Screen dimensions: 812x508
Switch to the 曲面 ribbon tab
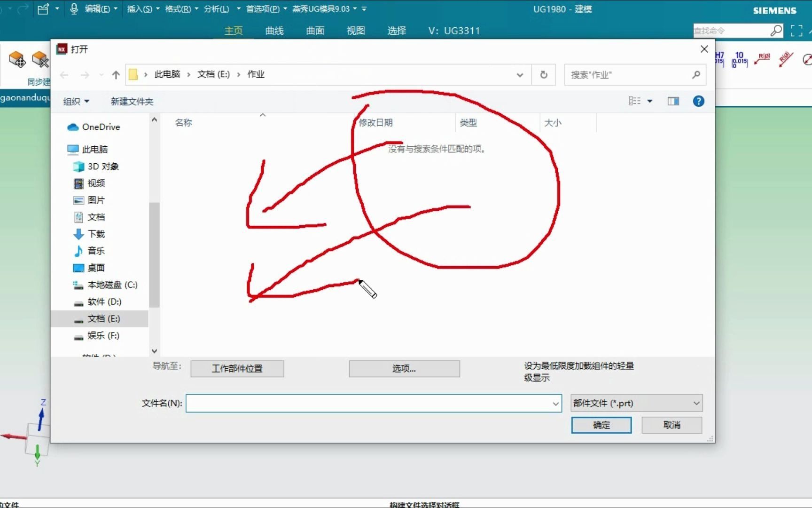pyautogui.click(x=315, y=31)
